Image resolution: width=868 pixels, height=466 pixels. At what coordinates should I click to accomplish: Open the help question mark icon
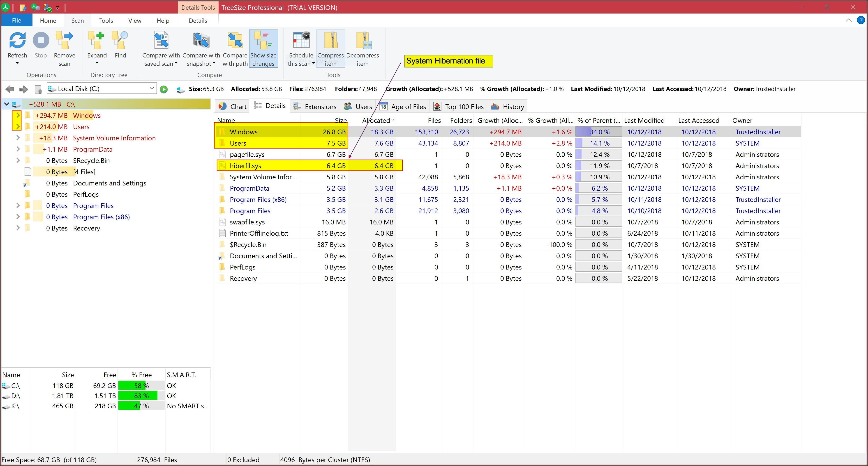coord(861,20)
